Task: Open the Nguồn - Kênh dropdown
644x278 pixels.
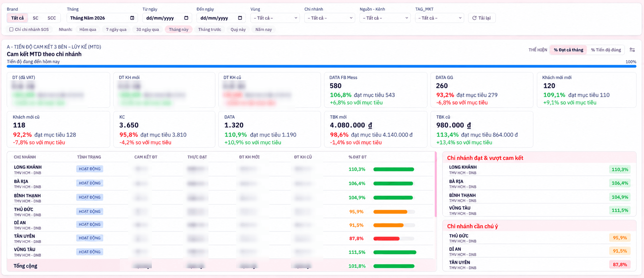Action: (385, 18)
